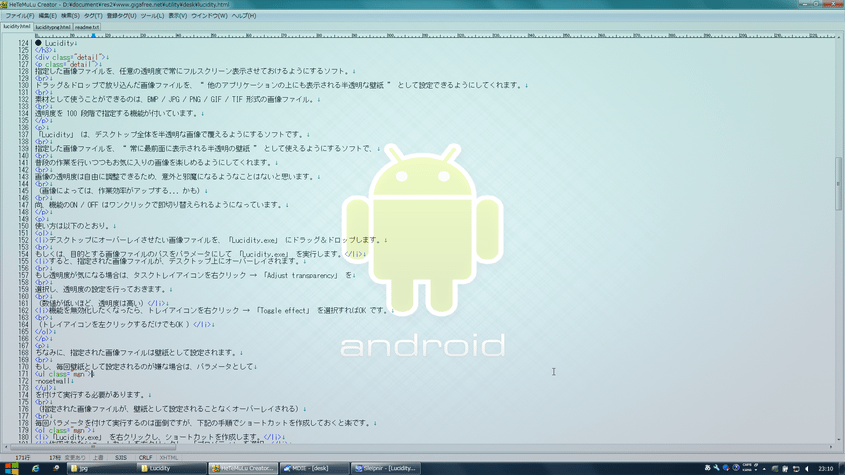This screenshot has width=845, height=475.
Task: Click line number 171 in the gutter
Action: 23,374
